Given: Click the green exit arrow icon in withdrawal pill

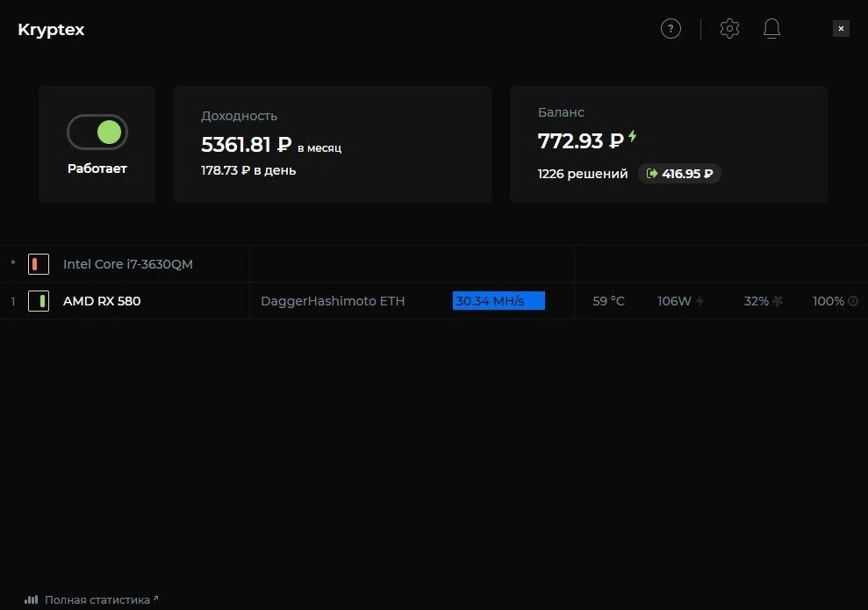Looking at the screenshot, I should (652, 173).
